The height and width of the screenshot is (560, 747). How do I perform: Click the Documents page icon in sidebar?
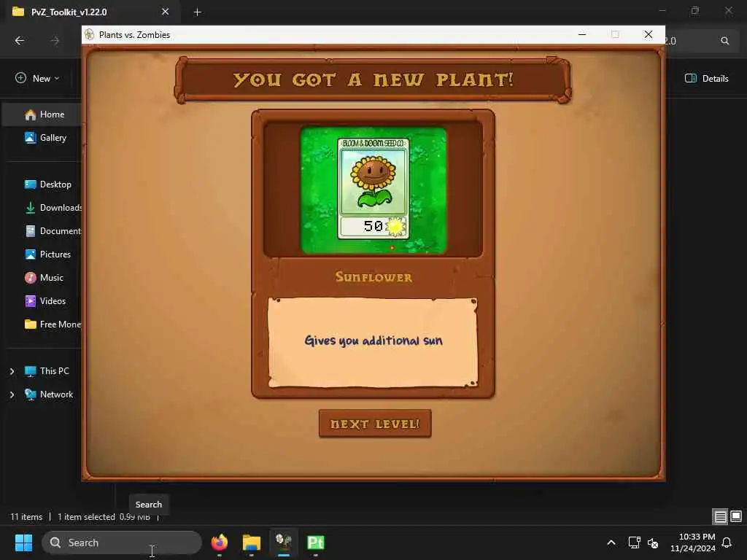tap(31, 231)
